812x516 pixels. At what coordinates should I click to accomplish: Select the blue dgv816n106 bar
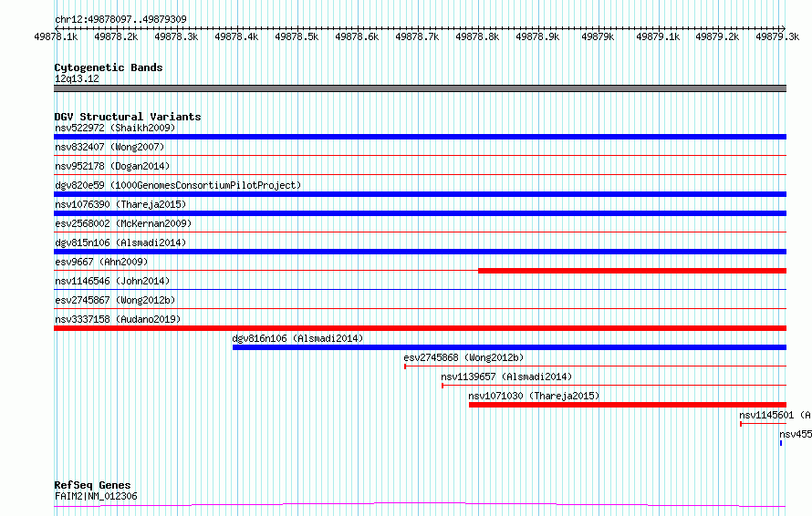pos(510,347)
